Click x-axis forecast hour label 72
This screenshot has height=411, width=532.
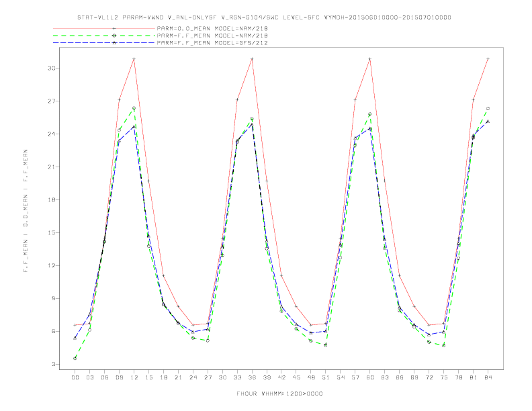[x=429, y=377]
